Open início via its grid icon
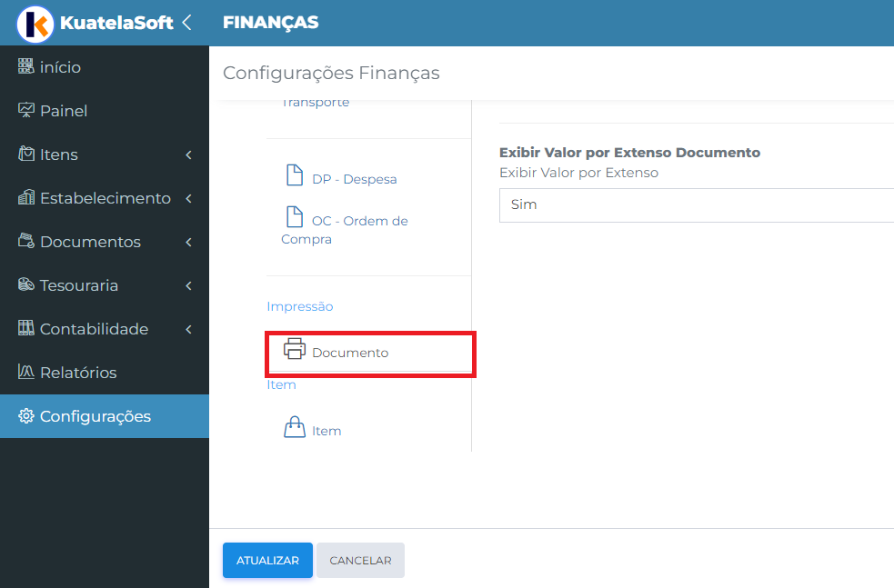 [x=25, y=66]
